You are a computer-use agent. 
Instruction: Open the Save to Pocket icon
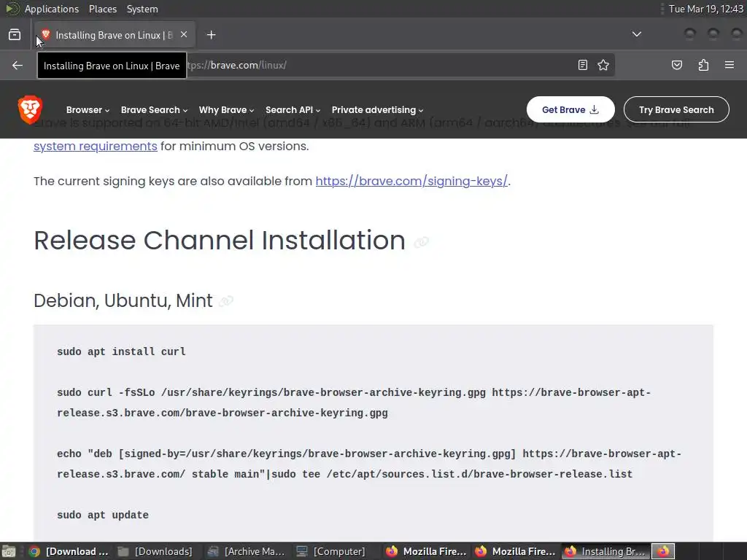[676, 65]
